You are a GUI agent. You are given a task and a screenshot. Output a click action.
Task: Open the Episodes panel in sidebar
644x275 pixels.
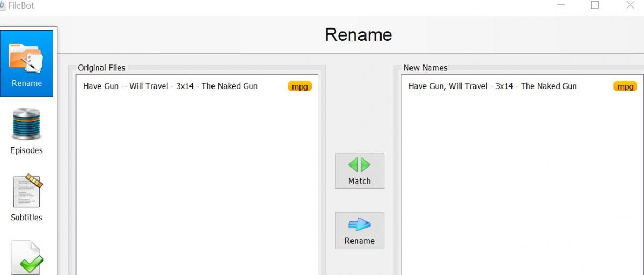coord(26,131)
